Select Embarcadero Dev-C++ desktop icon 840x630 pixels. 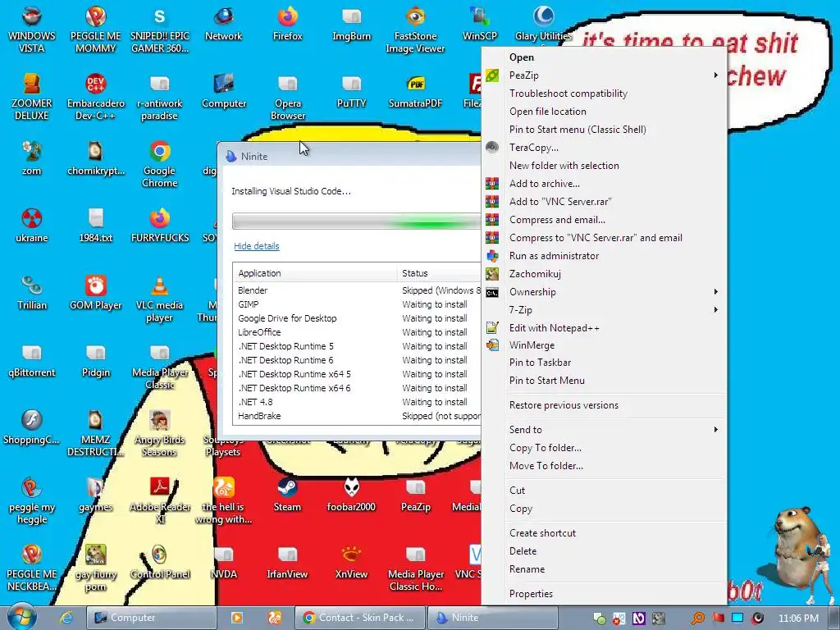(x=95, y=97)
